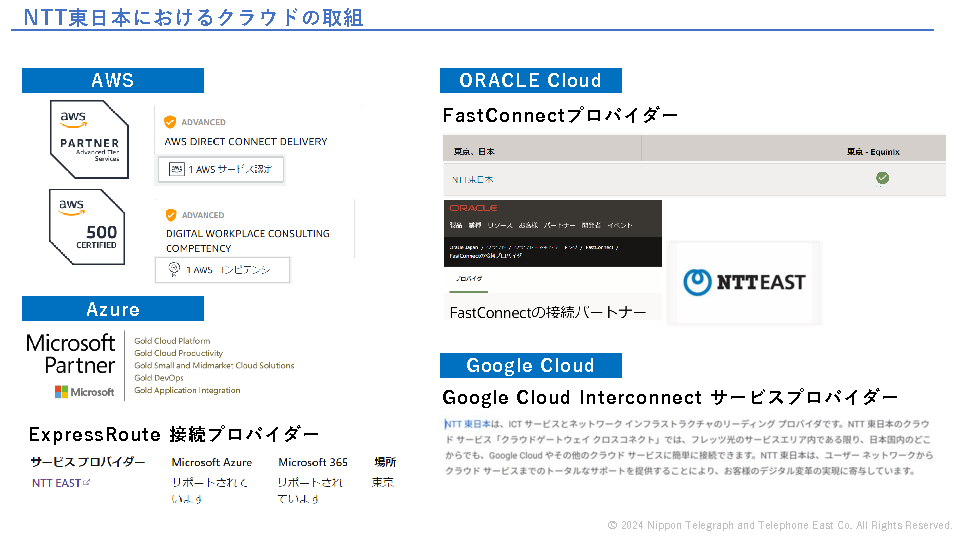Click the blue ORACLE Cloud header label
Viewport: 960px width, 540px height.
pos(530,81)
